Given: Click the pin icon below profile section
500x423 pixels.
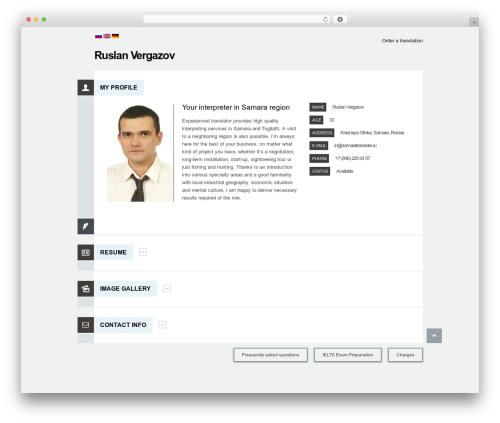Looking at the screenshot, I should click(x=86, y=226).
